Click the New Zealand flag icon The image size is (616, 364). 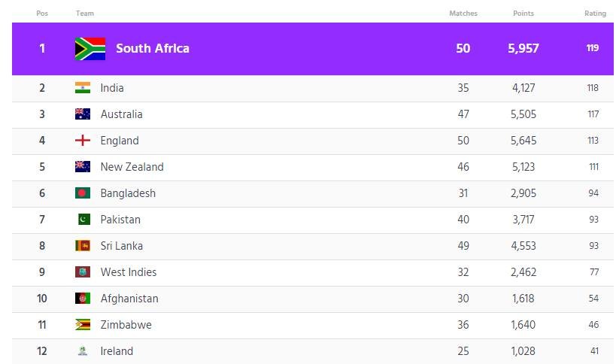(83, 166)
